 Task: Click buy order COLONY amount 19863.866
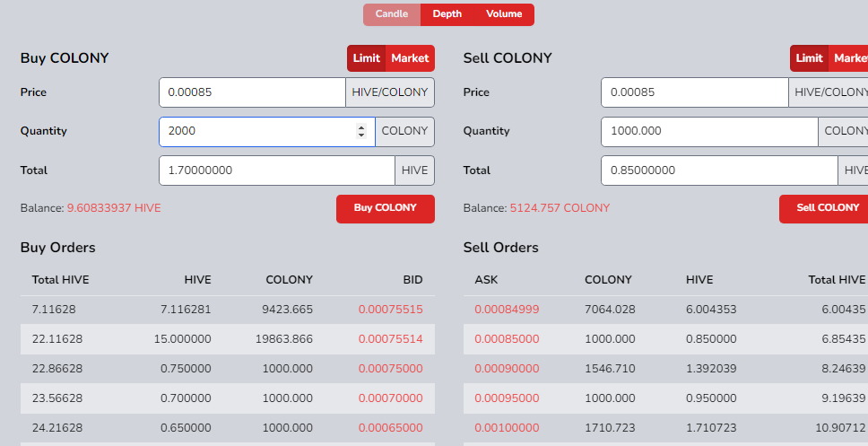284,339
